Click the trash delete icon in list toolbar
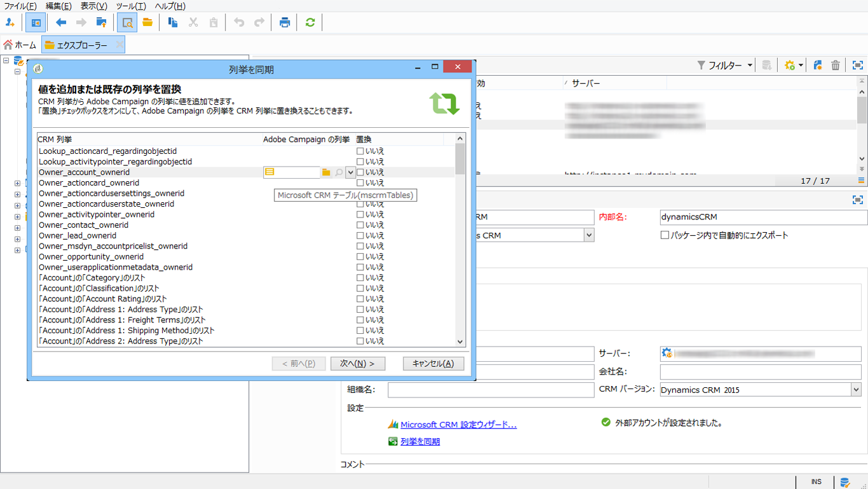Screen dimensions: 868x489 coord(836,65)
